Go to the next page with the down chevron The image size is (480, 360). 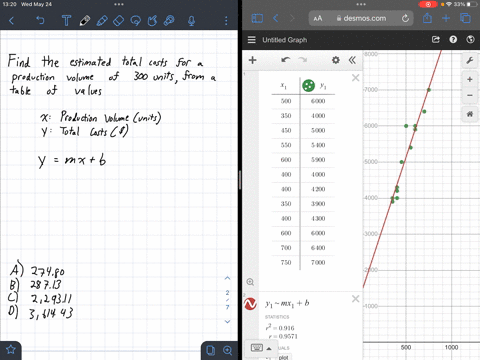[x=227, y=321]
